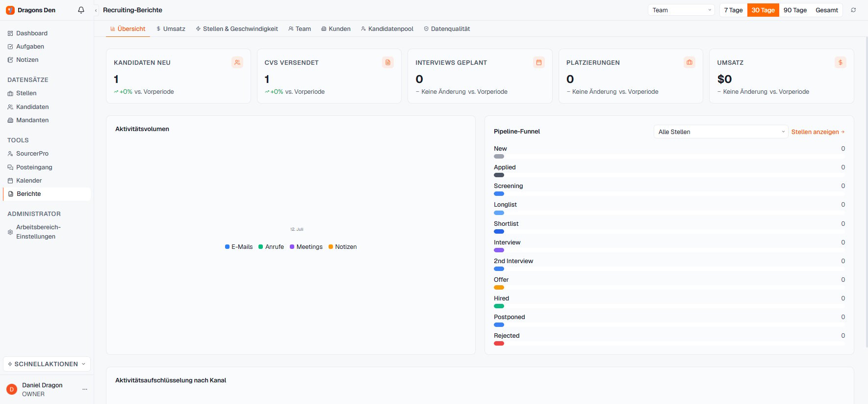Click the 2nd Interview stage label
868x404 pixels.
513,261
